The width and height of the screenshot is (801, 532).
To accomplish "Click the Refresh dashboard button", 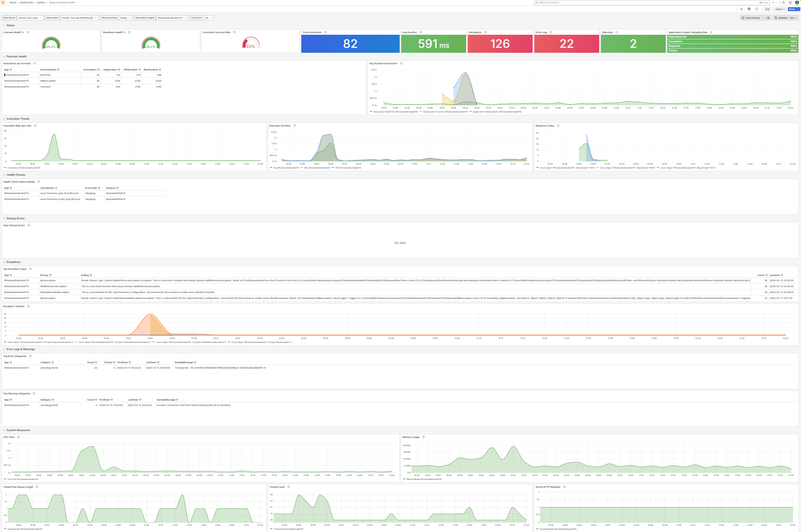I will 781,18.
